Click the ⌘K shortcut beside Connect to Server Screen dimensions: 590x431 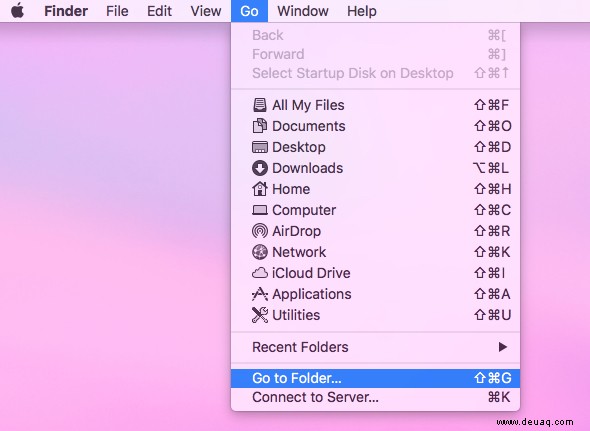click(x=499, y=397)
